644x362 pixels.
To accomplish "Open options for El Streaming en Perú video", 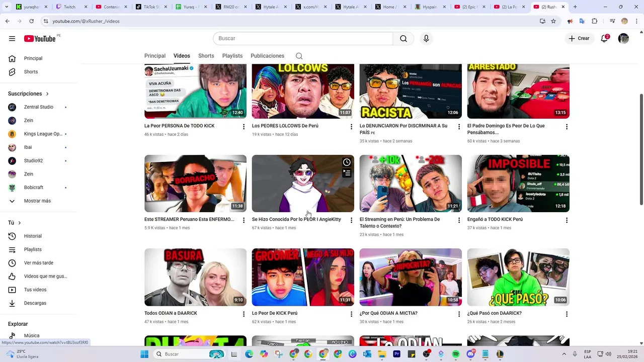I will coord(459,220).
